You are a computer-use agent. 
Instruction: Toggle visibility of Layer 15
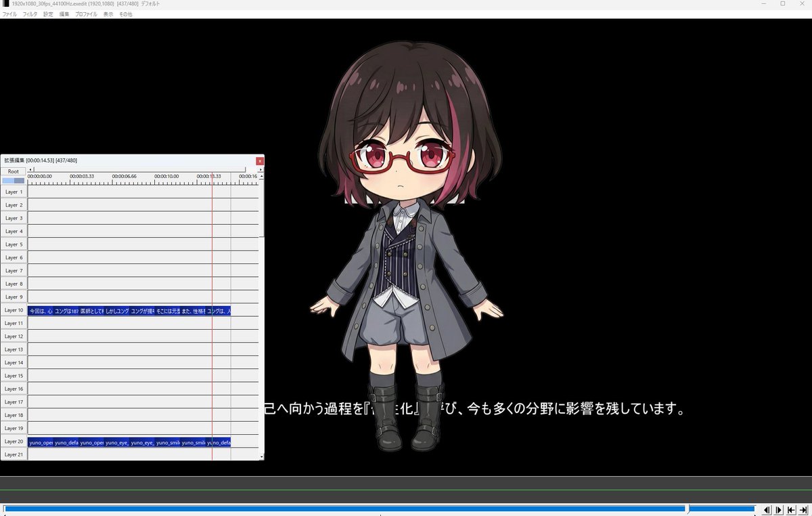[14, 375]
